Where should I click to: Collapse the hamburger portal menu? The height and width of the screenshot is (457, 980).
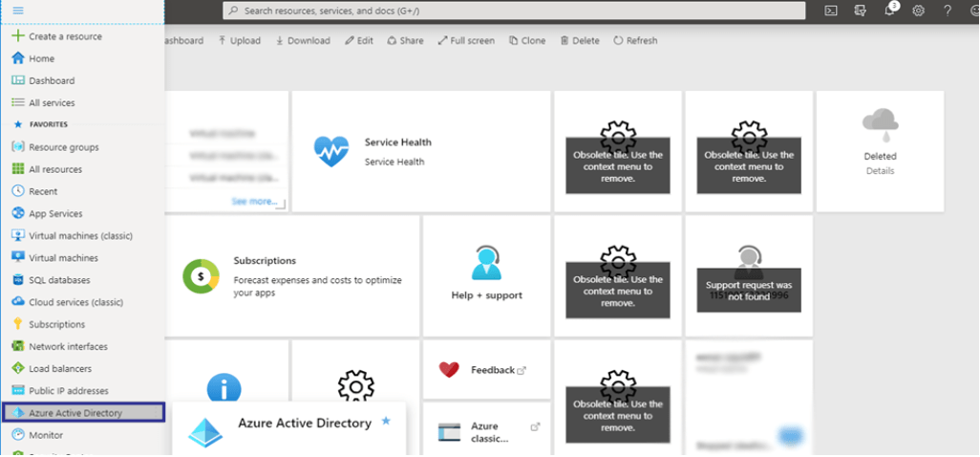tap(18, 11)
